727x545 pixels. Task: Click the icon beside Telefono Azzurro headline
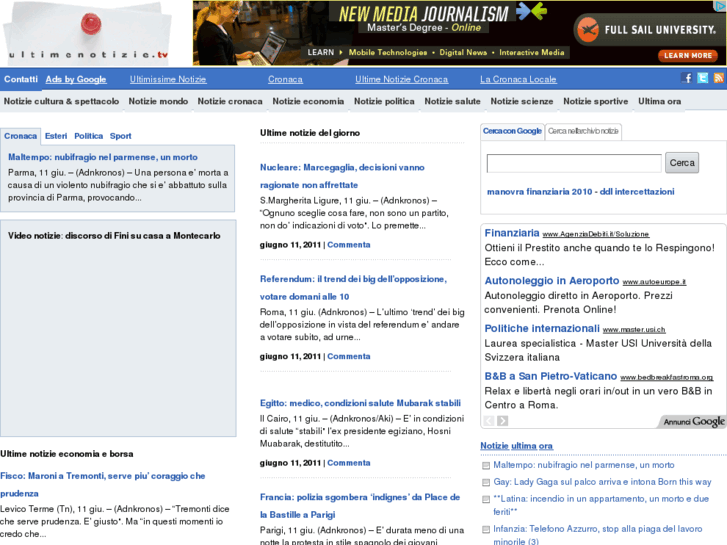pyautogui.click(x=486, y=530)
